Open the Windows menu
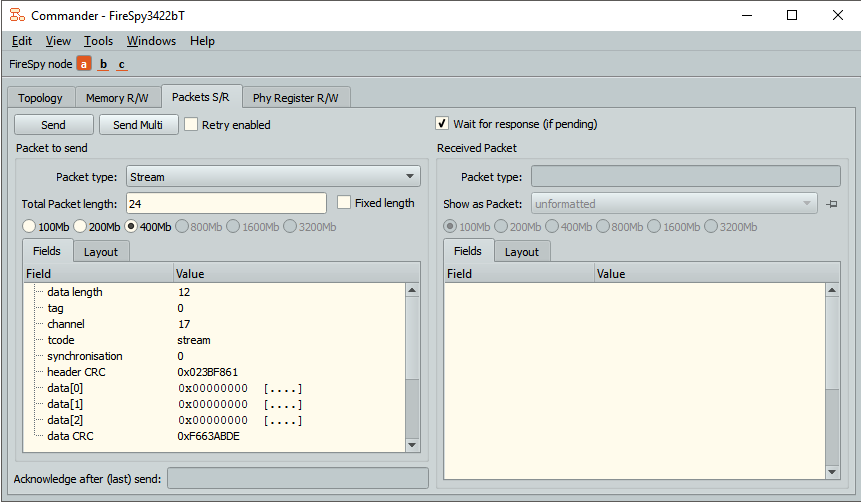861x502 pixels. 152,41
